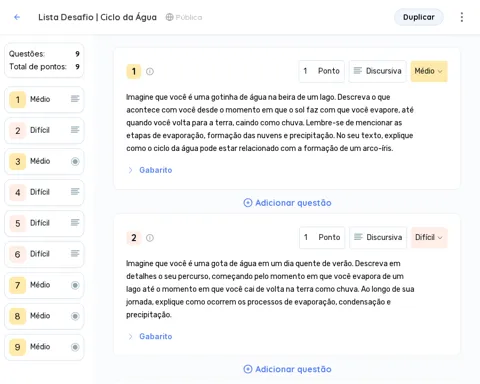Click the multiple-choice radio icon on sidebar item 3
The width and height of the screenshot is (480, 384).
(x=75, y=161)
